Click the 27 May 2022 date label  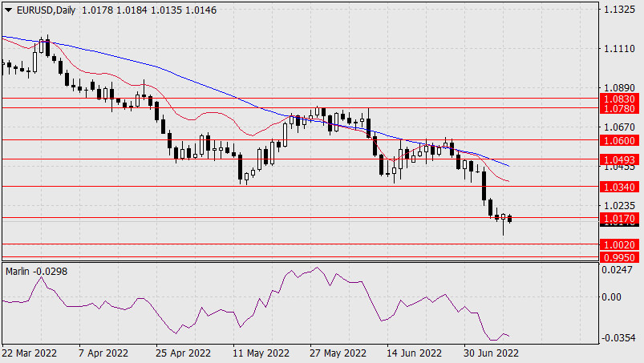[338, 353]
